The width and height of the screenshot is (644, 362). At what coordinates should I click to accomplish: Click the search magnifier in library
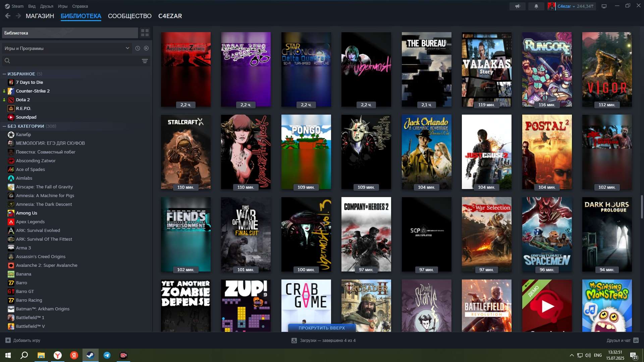click(x=7, y=61)
